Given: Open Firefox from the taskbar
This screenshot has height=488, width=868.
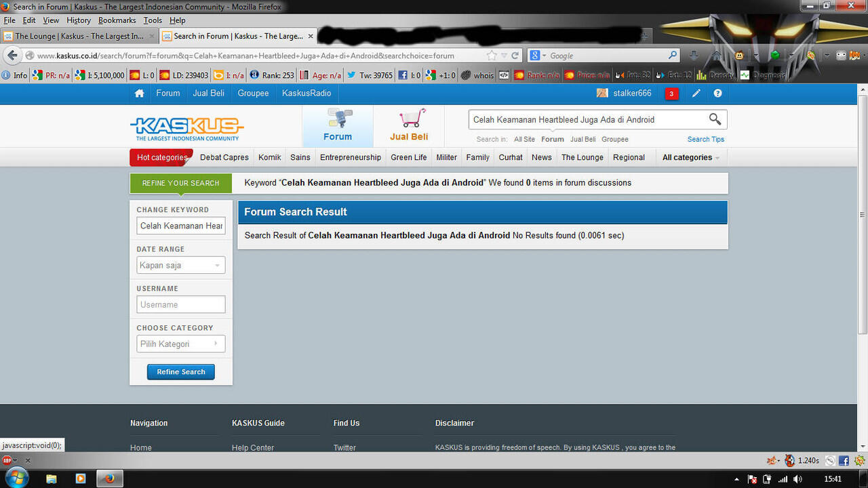Looking at the screenshot, I should point(109,479).
